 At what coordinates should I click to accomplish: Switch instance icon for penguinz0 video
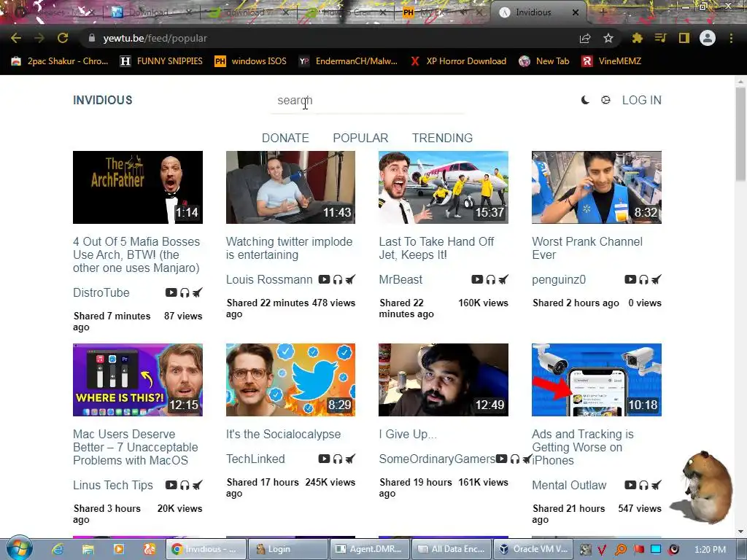pyautogui.click(x=656, y=279)
